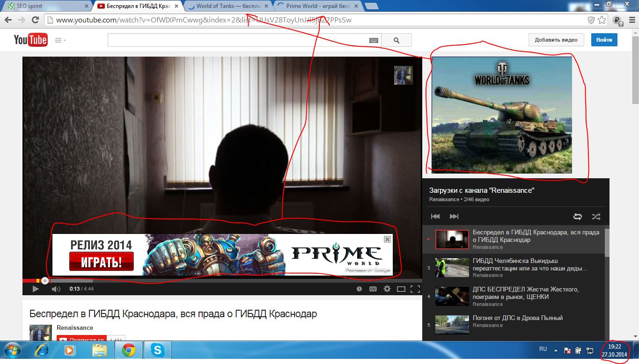Screen dimensions: 639x364
Task: Open playlist video Погоня от ДПС в Дрова Пьяный
Action: pos(513,325)
